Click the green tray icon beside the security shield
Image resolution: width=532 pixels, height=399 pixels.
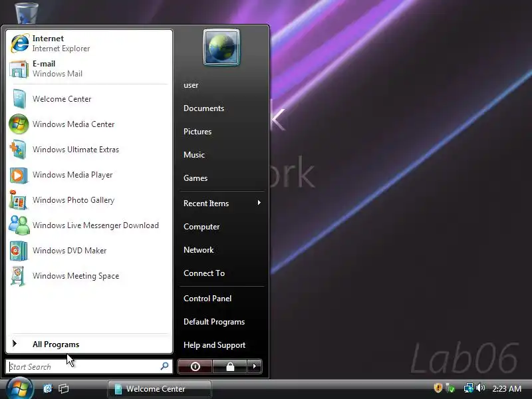(450, 388)
